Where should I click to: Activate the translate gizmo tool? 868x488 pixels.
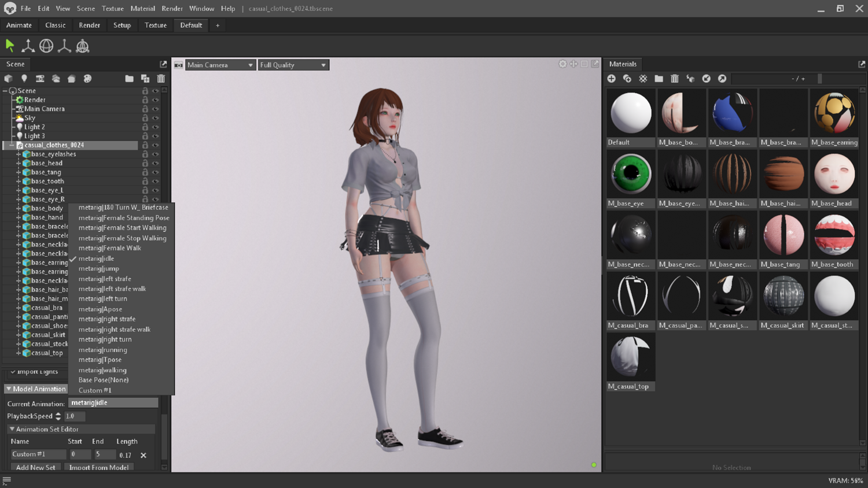point(28,46)
